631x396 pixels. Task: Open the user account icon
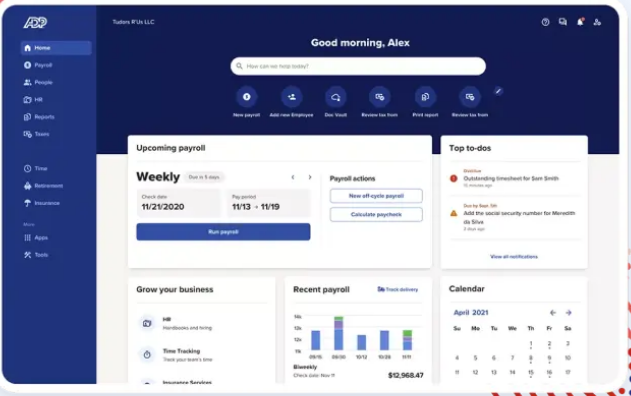[597, 22]
